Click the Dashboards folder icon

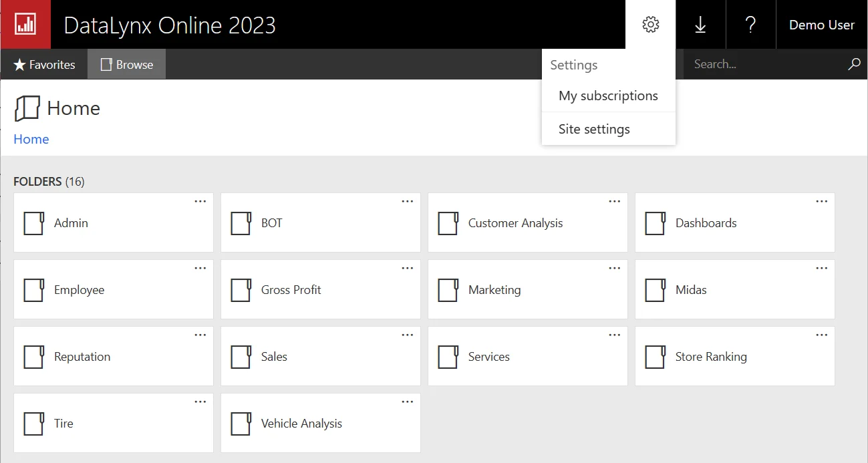point(656,223)
